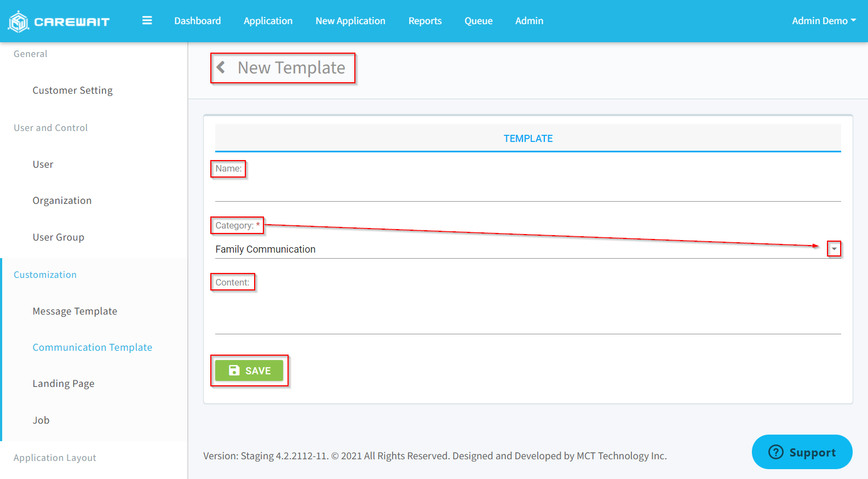Save the new template

point(249,370)
